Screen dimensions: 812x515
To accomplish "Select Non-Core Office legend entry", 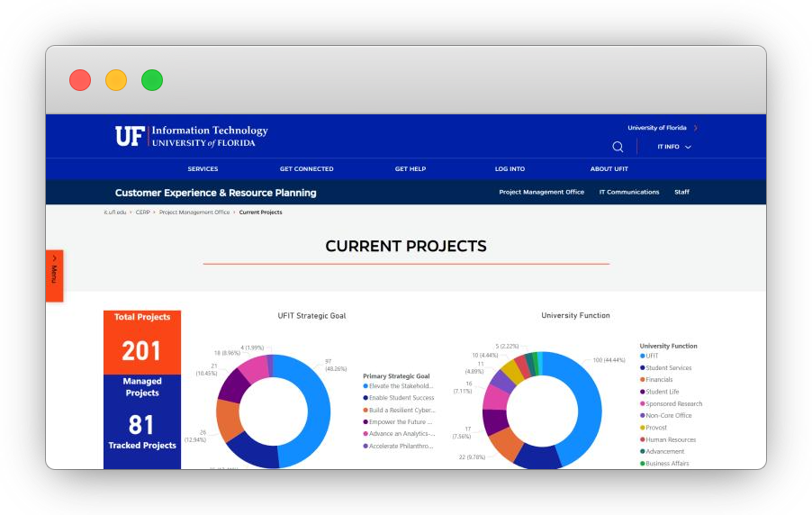I will [665, 416].
